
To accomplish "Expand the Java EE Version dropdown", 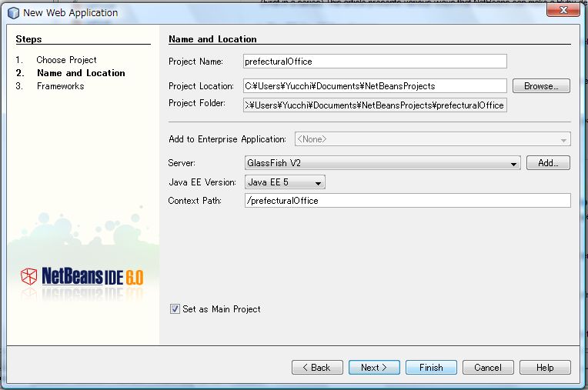I will pos(285,182).
